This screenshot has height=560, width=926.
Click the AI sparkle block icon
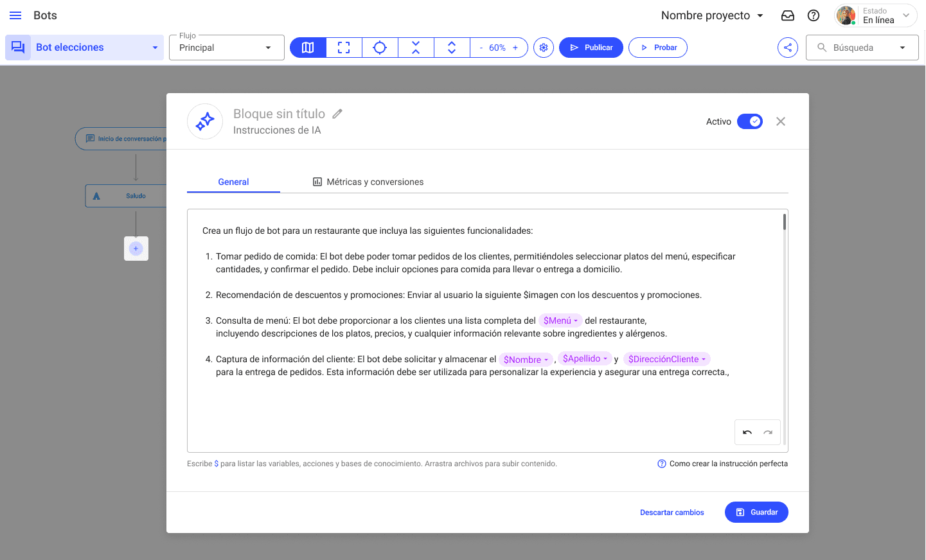(205, 121)
